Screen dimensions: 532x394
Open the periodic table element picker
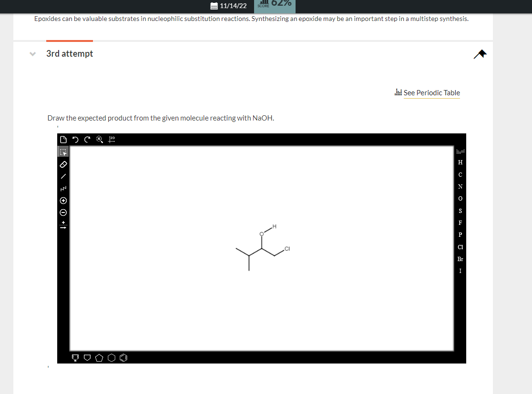pos(460,151)
